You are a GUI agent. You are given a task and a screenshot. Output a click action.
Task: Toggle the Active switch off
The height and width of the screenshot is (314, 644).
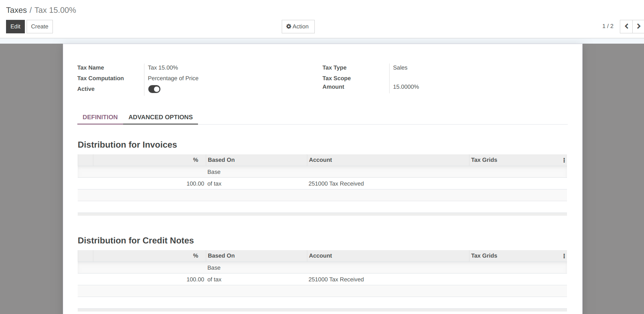(x=154, y=89)
